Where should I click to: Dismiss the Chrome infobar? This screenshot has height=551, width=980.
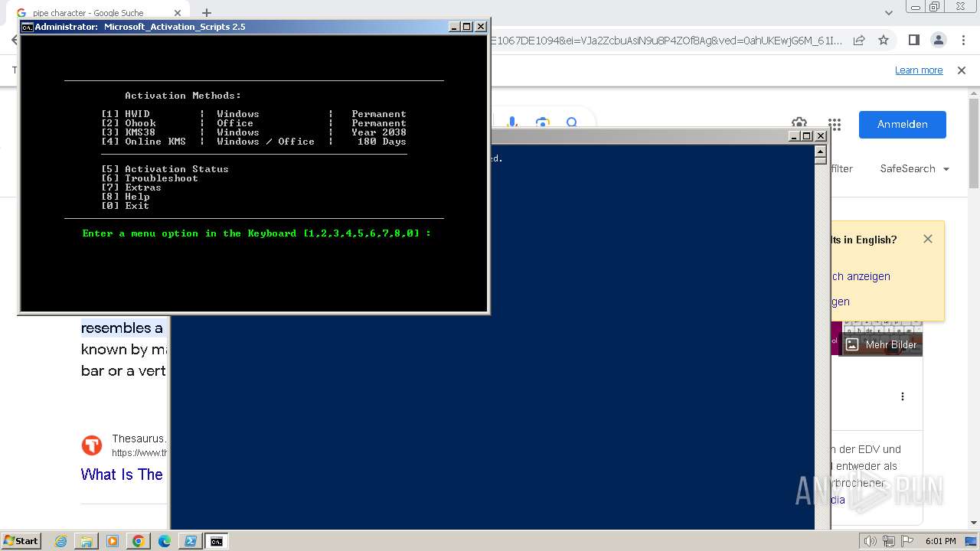[962, 70]
